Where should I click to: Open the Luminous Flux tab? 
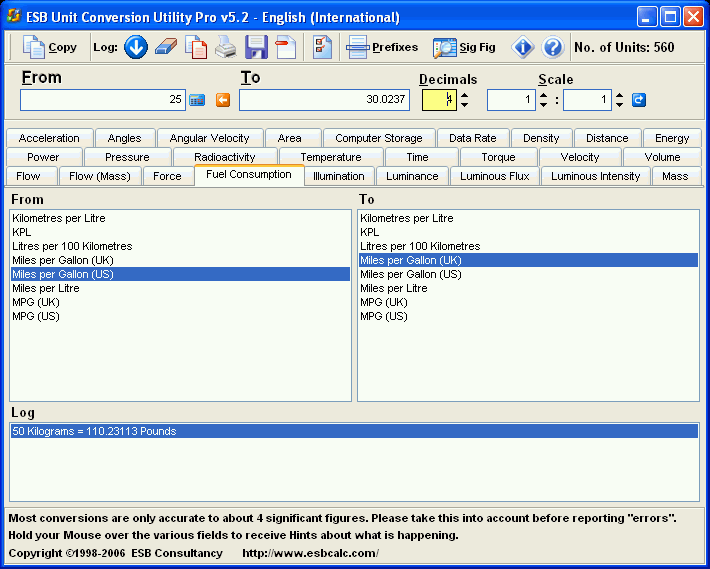coord(495,176)
